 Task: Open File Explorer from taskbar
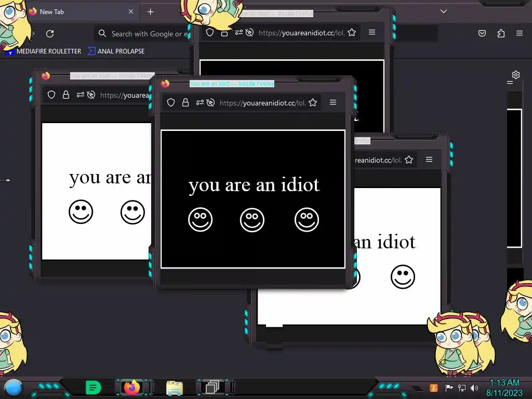coord(175,388)
